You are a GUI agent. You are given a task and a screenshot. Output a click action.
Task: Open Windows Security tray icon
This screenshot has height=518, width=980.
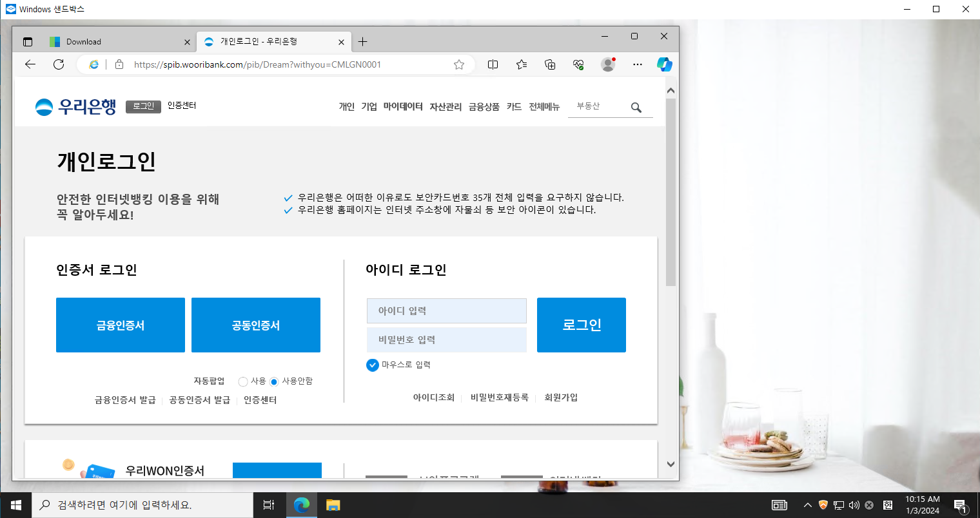(x=823, y=505)
